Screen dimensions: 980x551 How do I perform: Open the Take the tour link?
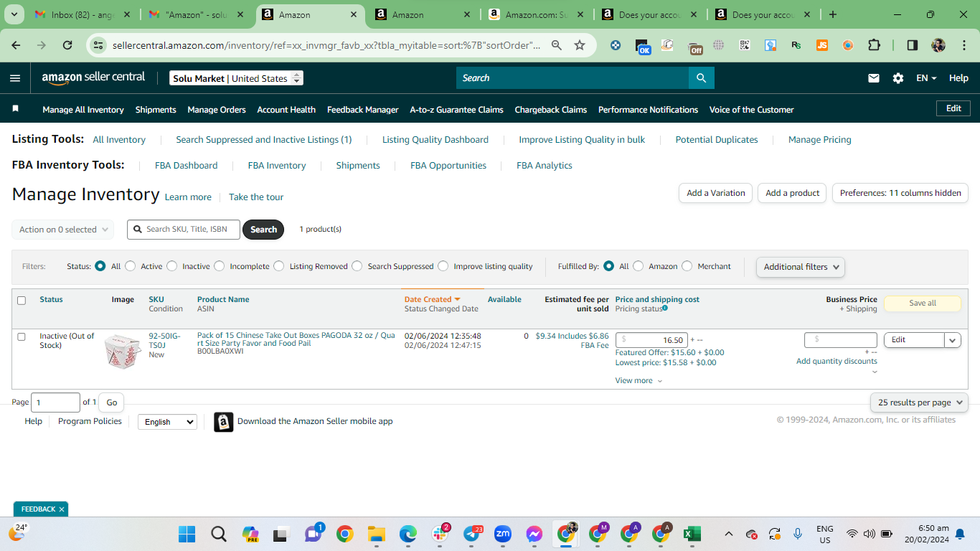(x=256, y=197)
